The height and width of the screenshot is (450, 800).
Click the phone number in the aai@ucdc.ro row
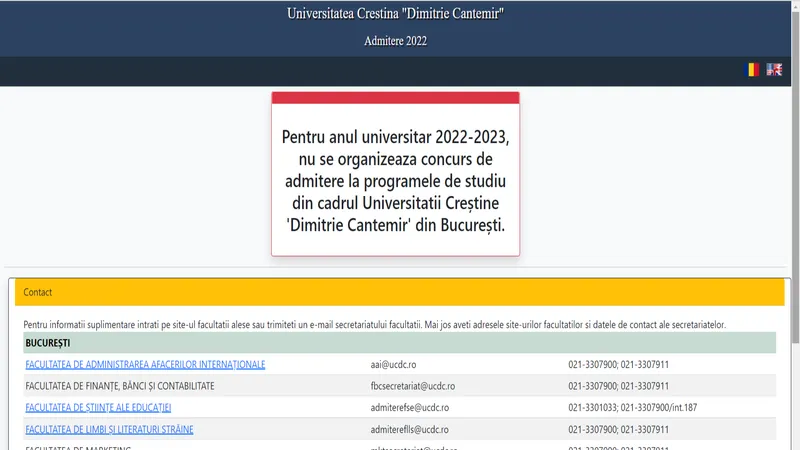[618, 364]
